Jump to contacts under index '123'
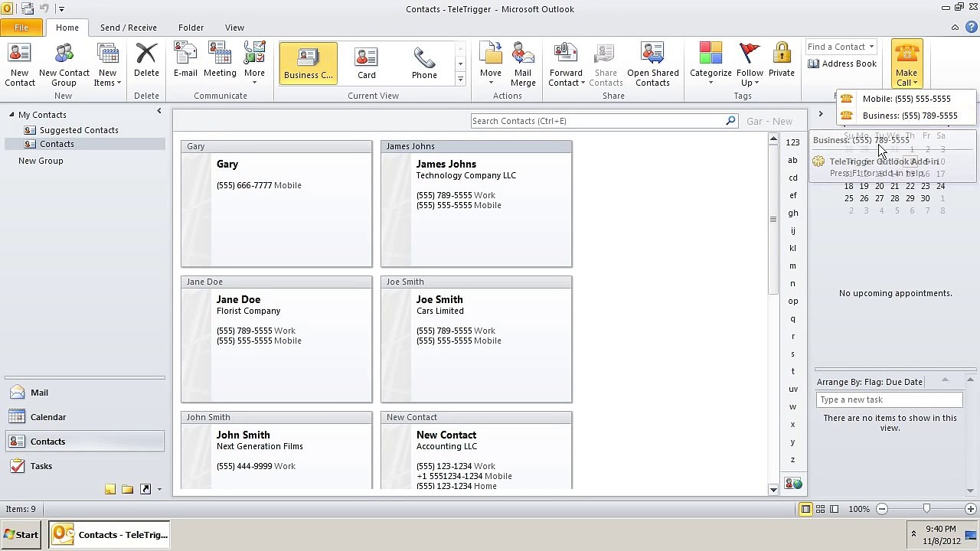Viewport: 980px width, 551px height. pos(793,142)
